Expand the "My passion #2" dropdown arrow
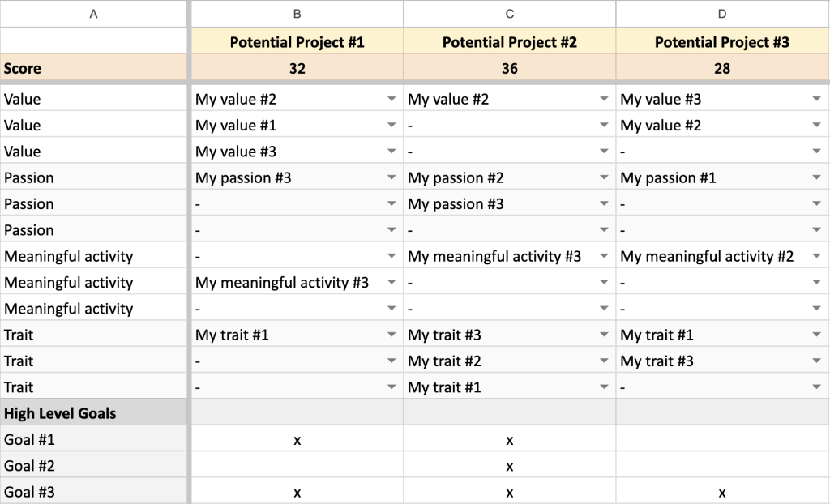830x504 pixels. point(604,178)
